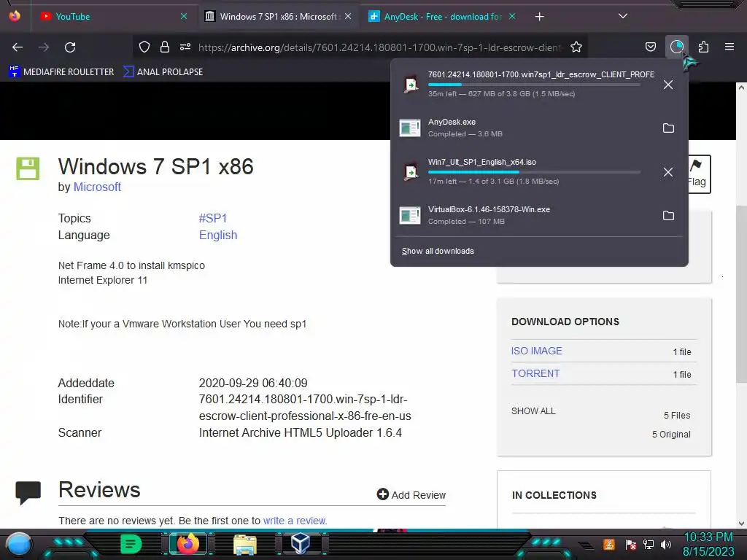
Task: Open the tracking protection shield icon
Action: [144, 47]
